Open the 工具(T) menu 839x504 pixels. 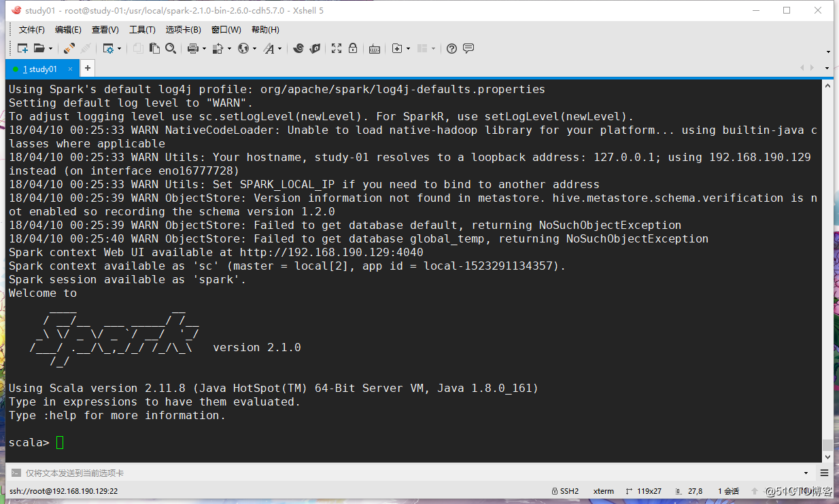click(142, 30)
